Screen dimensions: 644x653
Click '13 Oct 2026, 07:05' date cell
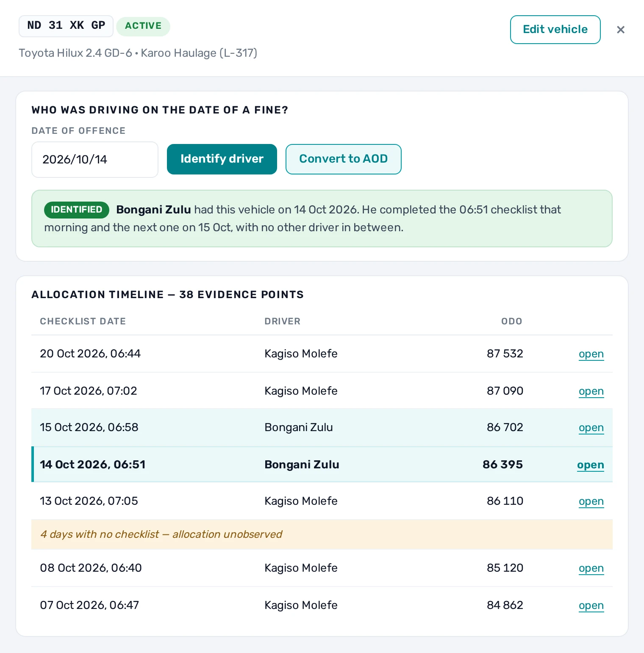(x=89, y=501)
